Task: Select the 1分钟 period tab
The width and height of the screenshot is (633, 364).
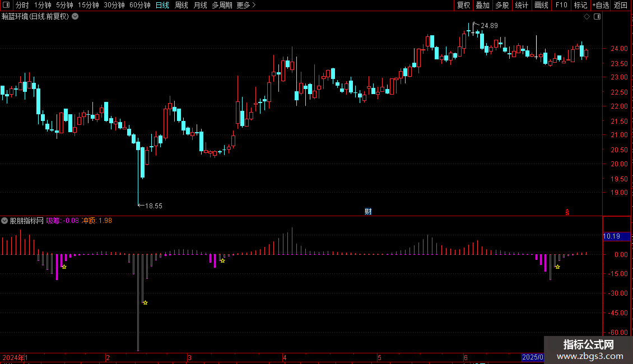Action: [43, 5]
